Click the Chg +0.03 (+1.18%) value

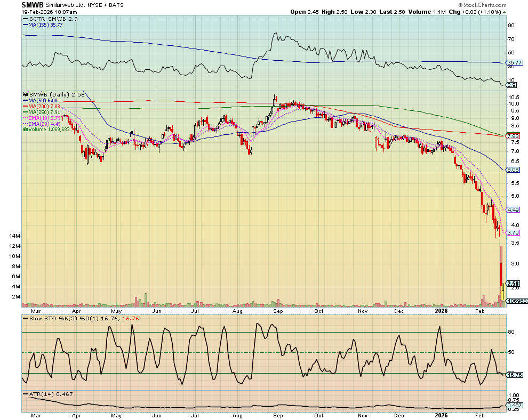(475, 12)
